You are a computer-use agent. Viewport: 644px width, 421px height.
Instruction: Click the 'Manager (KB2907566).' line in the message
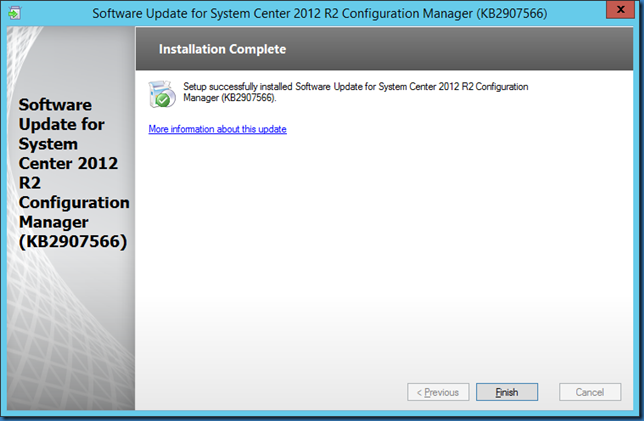pyautogui.click(x=231, y=98)
